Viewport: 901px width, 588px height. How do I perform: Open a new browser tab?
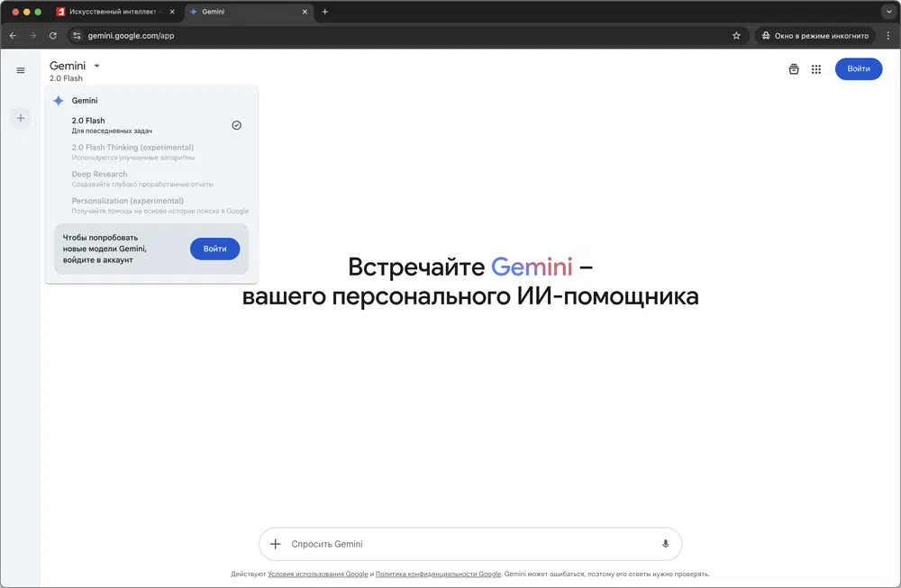[x=324, y=12]
